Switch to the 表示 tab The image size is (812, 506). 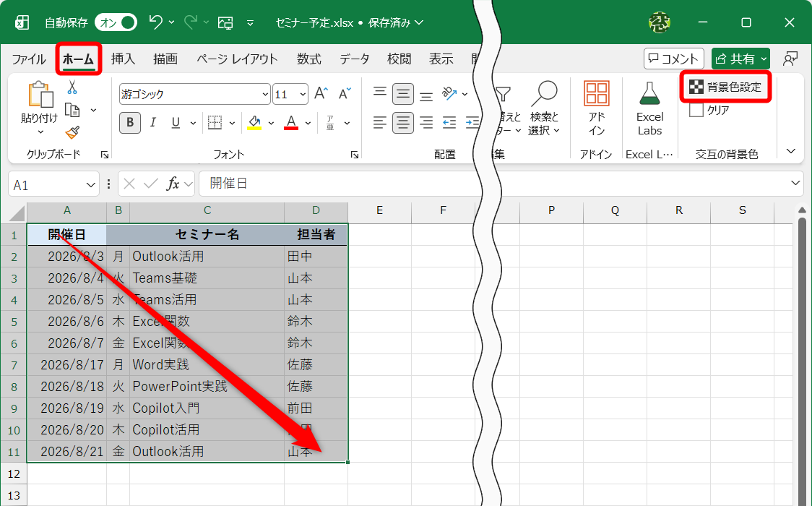point(441,59)
